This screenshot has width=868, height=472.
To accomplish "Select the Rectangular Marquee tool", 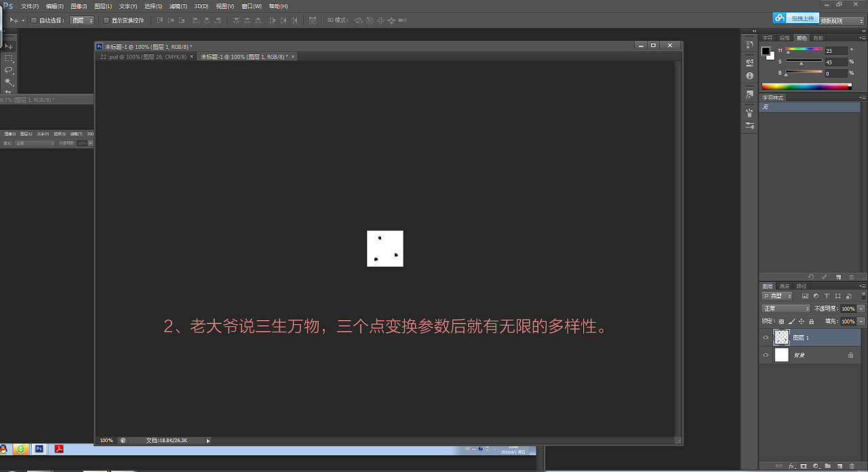I will coord(9,58).
